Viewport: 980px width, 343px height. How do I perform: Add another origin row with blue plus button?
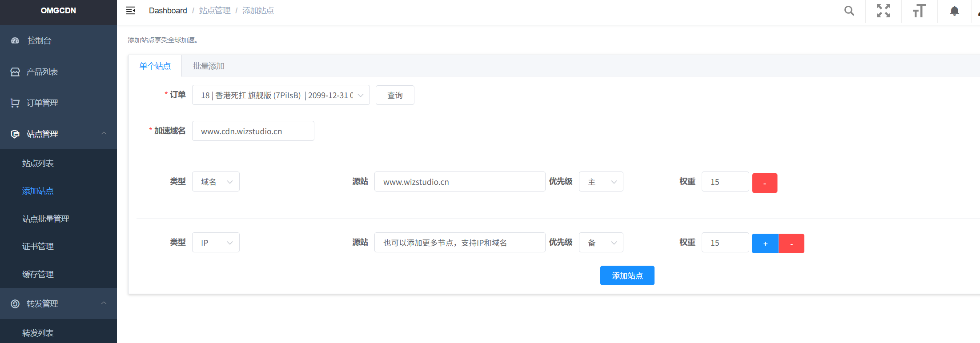(765, 243)
